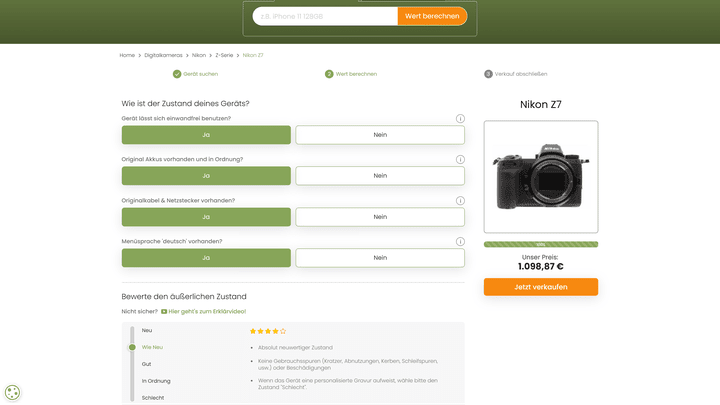Click 'Nikon Z7' product title
This screenshot has height=405, width=720.
click(x=541, y=105)
